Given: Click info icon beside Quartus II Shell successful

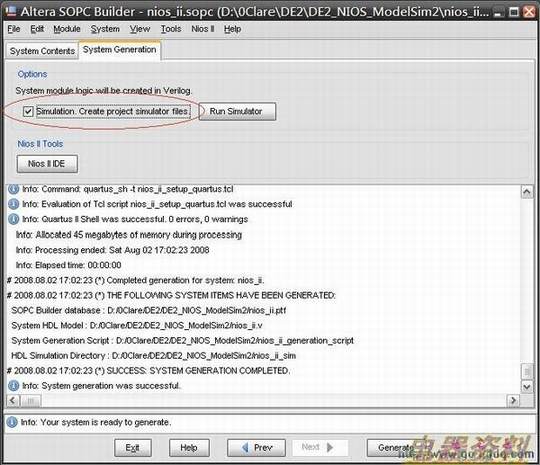Looking at the screenshot, I should pos(13,219).
